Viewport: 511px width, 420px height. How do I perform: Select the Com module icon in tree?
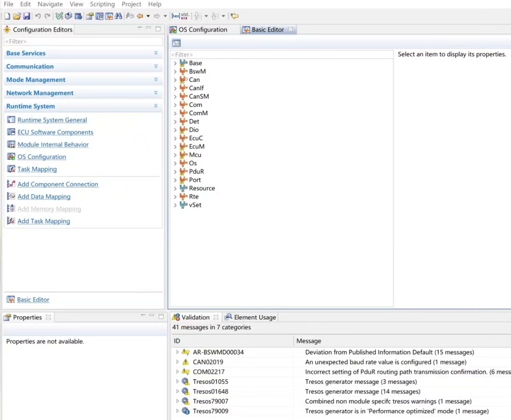[x=184, y=105]
